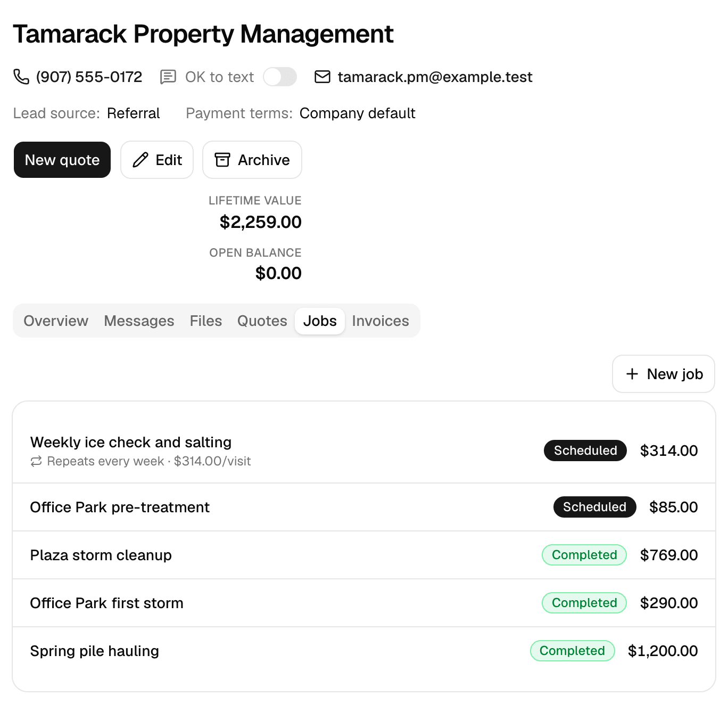
Task: Click the $769.00 amount
Action: tap(669, 555)
